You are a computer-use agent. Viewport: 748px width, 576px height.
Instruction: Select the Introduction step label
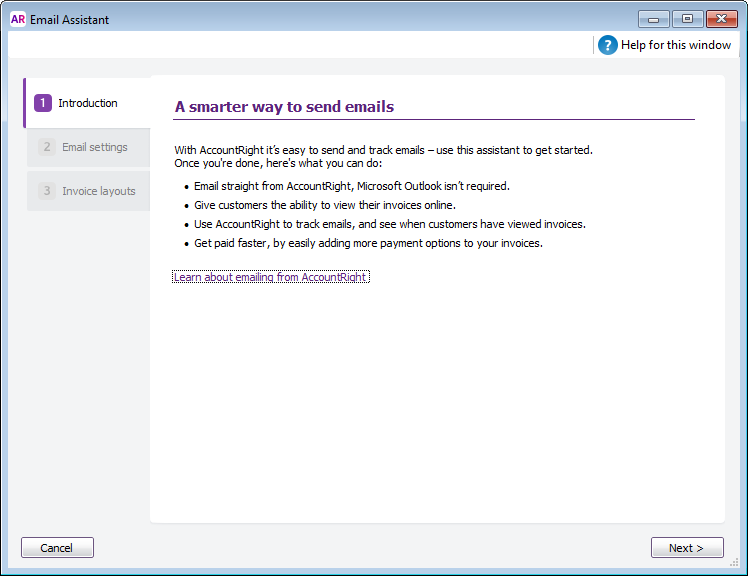[x=88, y=103]
